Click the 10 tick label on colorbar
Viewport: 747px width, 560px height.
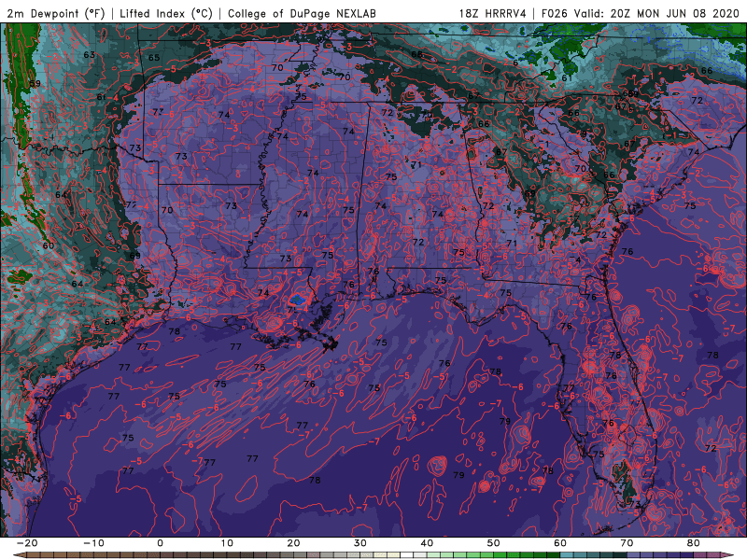tap(227, 543)
